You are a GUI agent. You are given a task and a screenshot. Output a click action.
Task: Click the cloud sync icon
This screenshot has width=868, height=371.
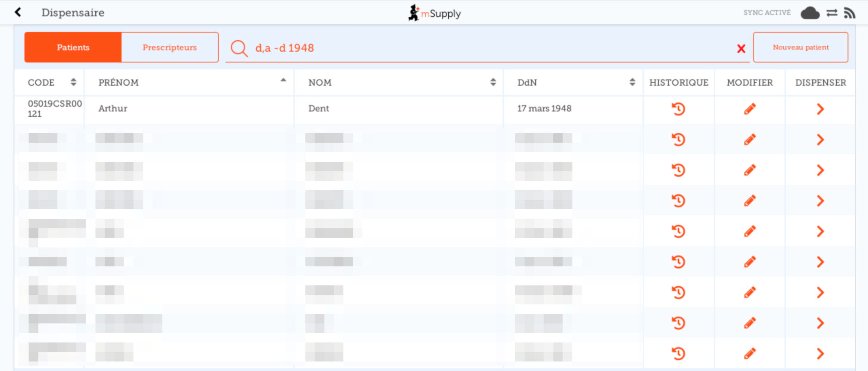coord(810,13)
